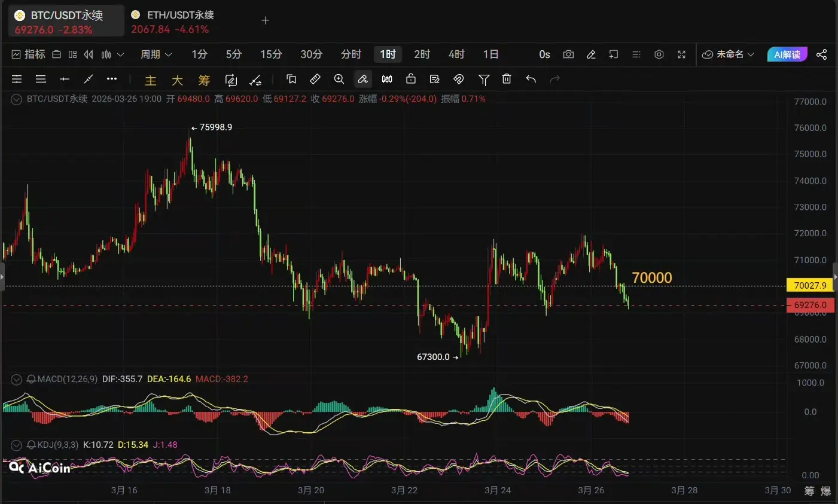Set alert with KDJ bell icon
Screen dimensions: 838x504
(x=31, y=445)
